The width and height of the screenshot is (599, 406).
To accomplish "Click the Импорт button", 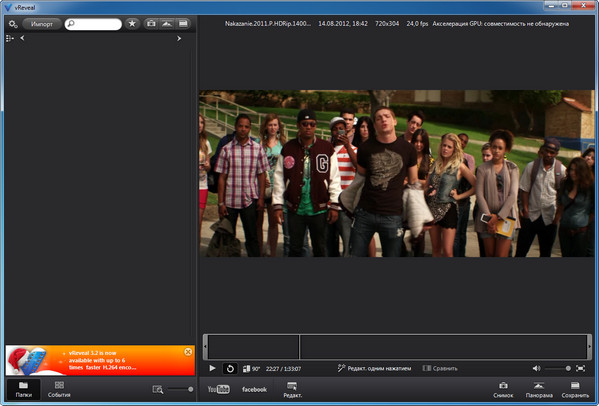I will tap(42, 24).
